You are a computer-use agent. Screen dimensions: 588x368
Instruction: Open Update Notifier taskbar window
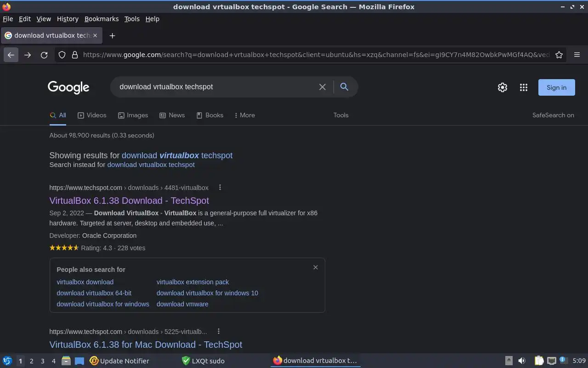coord(119,361)
